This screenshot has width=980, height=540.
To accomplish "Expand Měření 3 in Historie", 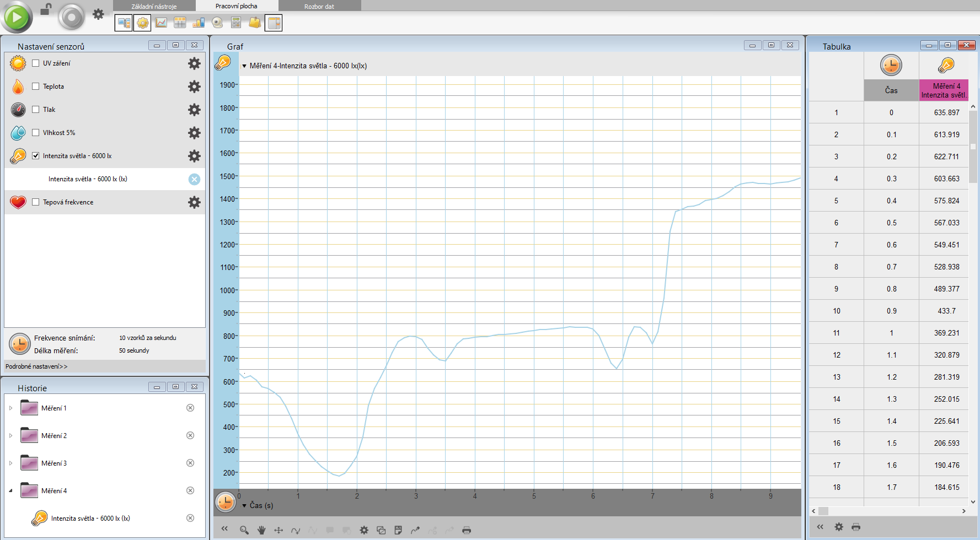I will 10,463.
